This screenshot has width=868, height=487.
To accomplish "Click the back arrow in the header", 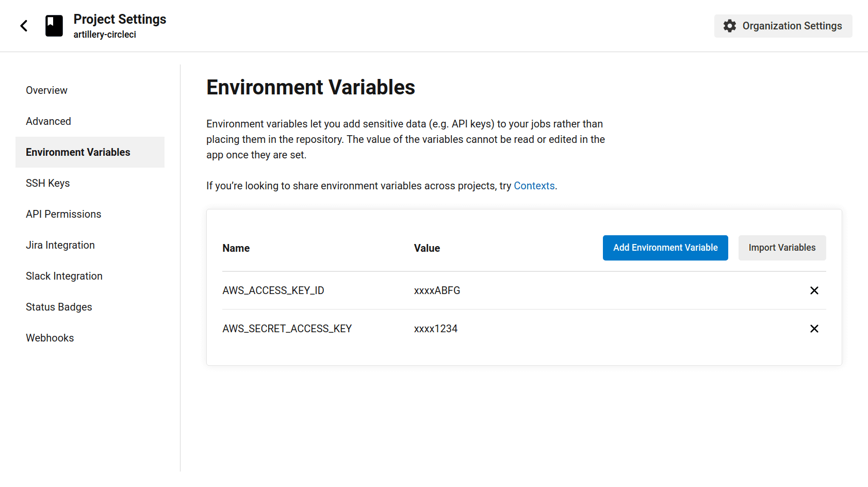I will (24, 25).
